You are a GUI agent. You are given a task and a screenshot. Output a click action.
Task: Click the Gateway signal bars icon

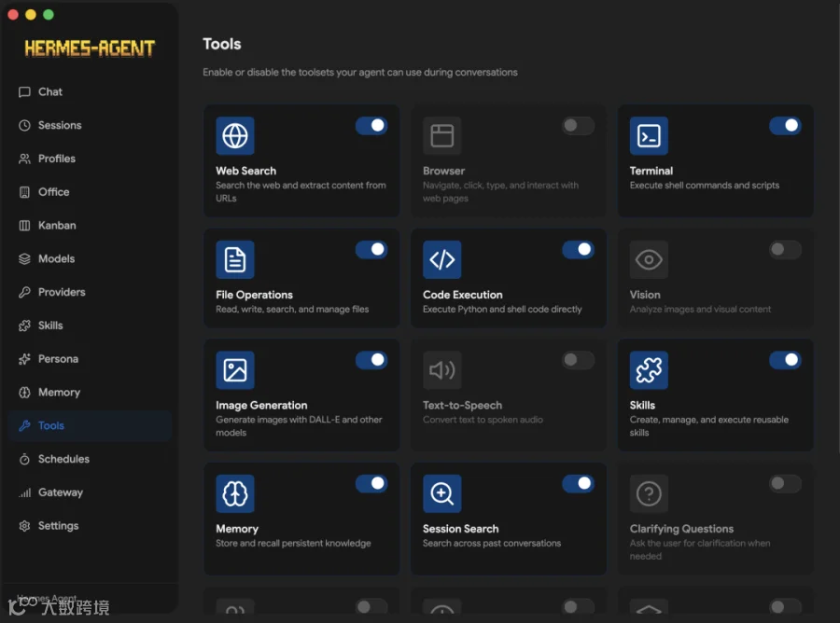tap(24, 492)
